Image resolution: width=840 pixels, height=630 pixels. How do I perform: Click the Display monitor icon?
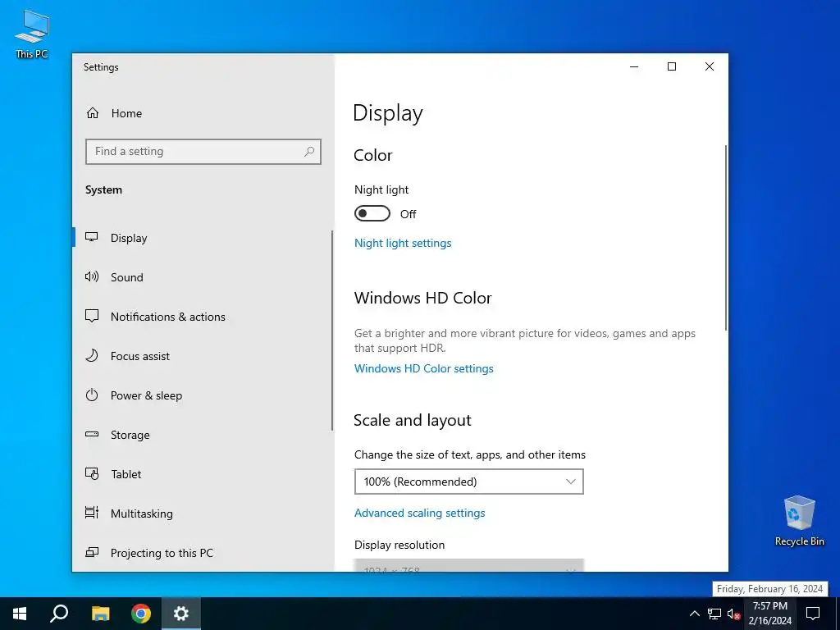coord(92,237)
